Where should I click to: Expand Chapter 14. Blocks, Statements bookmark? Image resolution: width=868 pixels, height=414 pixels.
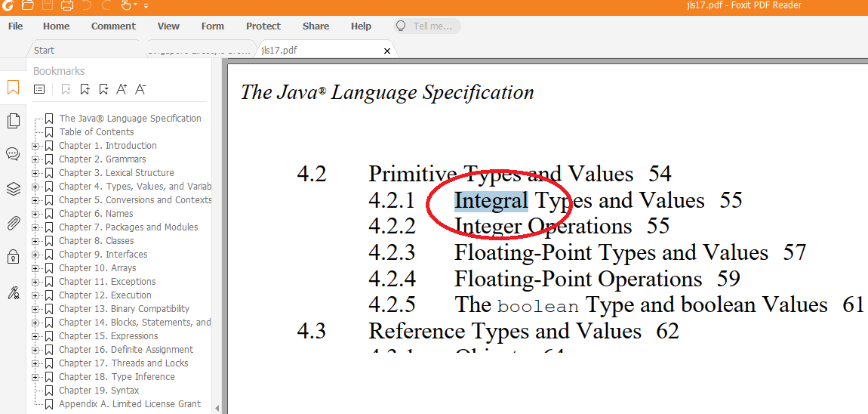click(x=35, y=323)
